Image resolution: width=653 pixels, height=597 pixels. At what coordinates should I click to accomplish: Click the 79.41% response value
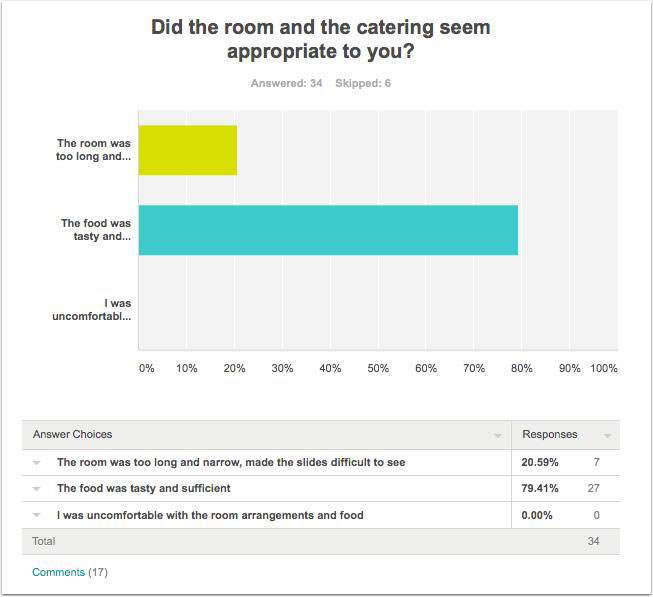click(540, 488)
